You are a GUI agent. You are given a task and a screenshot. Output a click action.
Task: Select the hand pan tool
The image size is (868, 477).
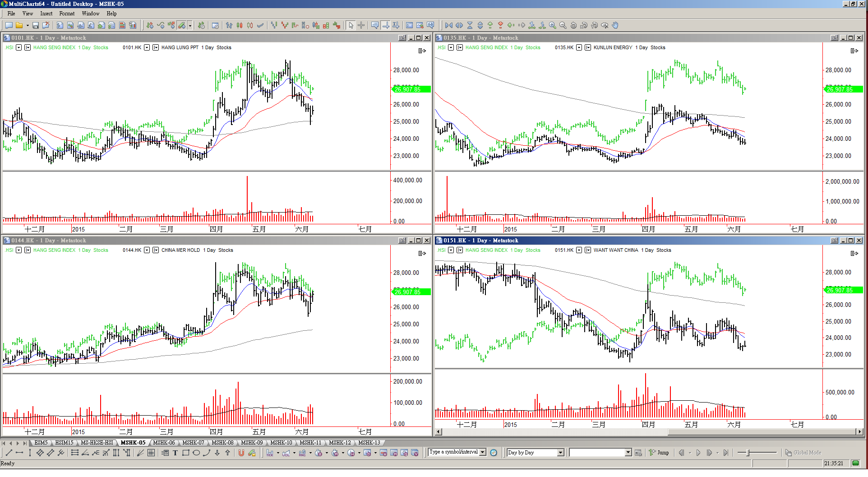tap(615, 26)
